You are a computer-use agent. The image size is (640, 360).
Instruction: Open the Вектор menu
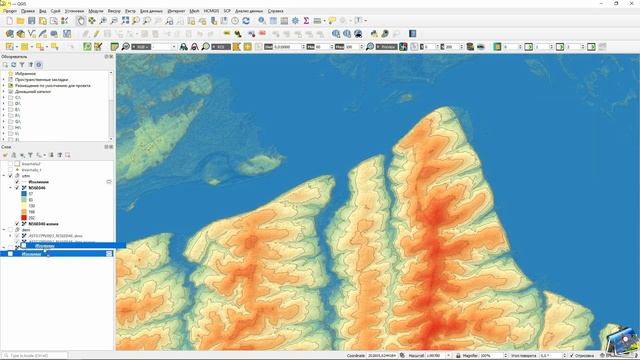click(x=114, y=11)
